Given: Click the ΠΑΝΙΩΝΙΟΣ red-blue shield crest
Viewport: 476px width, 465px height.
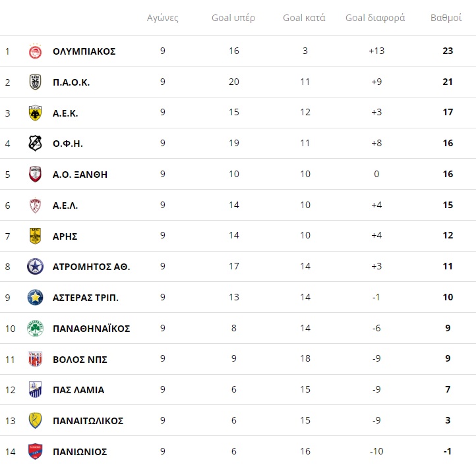Looking at the screenshot, I should click(x=35, y=452).
